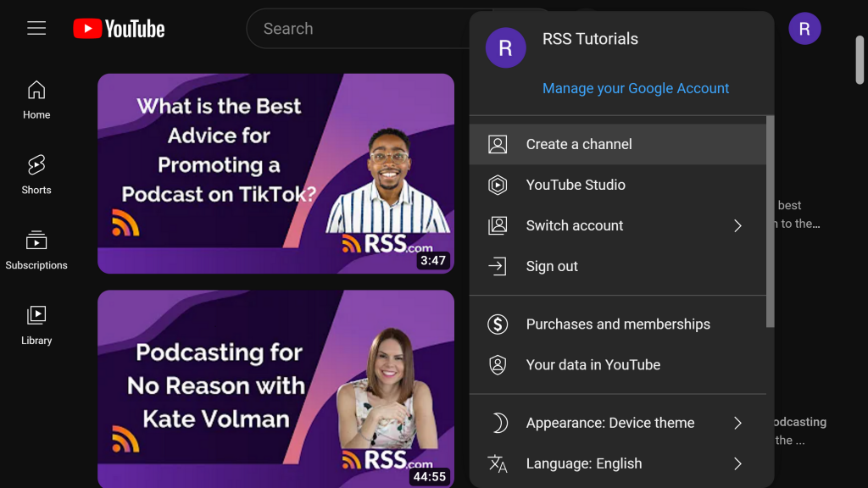Image resolution: width=868 pixels, height=488 pixels.
Task: Click the top-right R account avatar
Action: pos(804,29)
